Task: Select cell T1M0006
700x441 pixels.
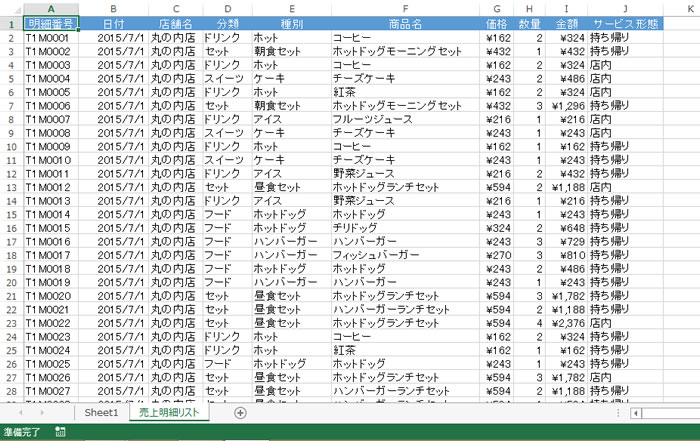Action: pos(51,106)
